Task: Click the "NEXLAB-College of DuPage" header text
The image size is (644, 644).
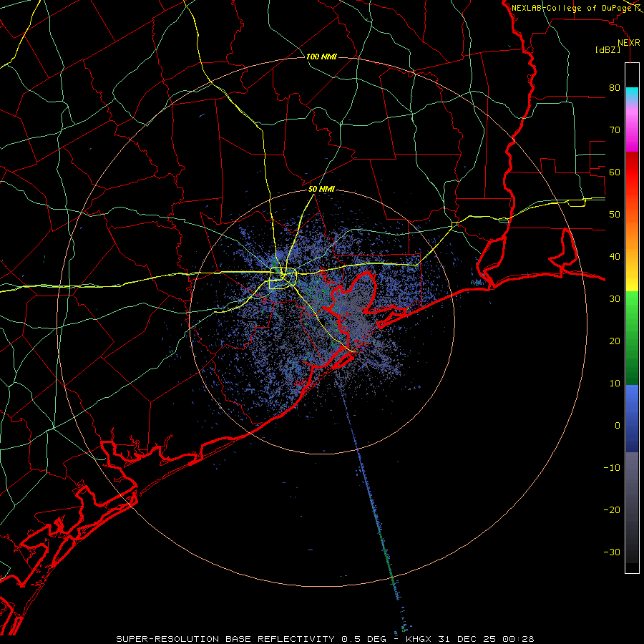Action: 572,8
